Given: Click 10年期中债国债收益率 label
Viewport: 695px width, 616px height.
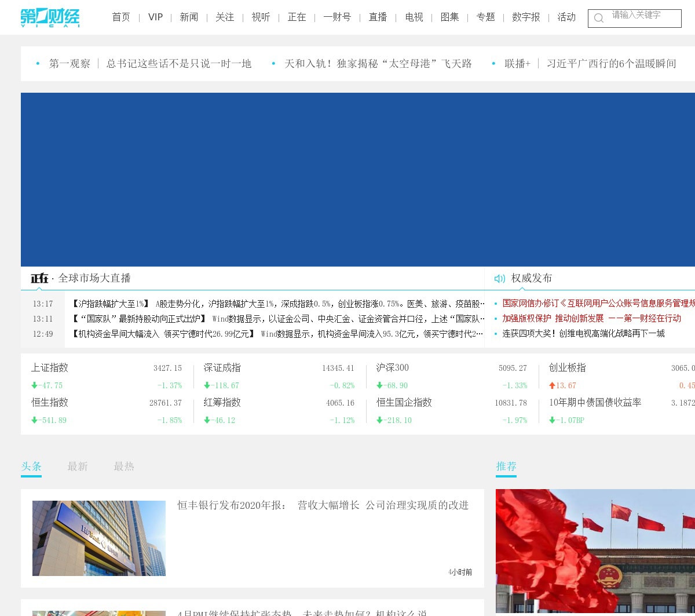Looking at the screenshot, I should 595,402.
